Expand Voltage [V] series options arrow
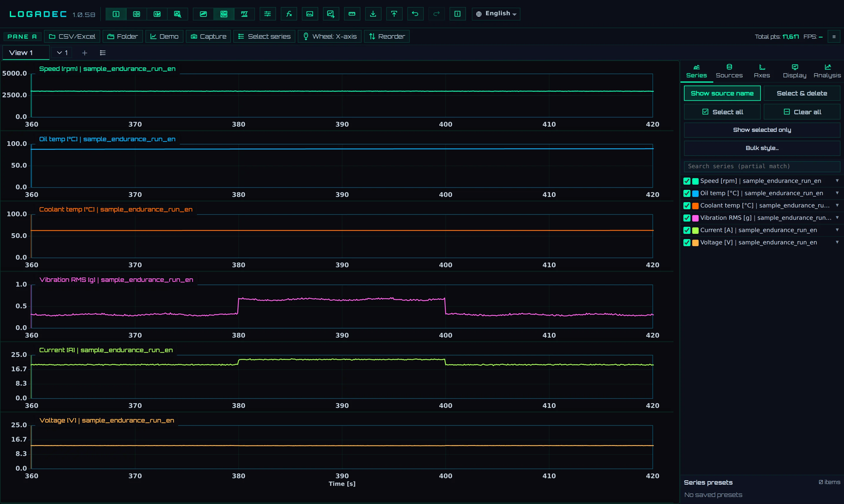This screenshot has width=844, height=504. [837, 242]
